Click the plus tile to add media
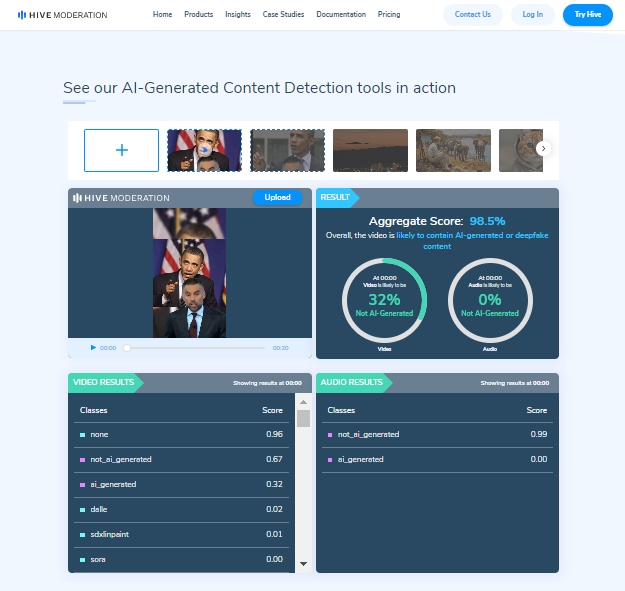Screen dimensions: 625x591 point(122,150)
